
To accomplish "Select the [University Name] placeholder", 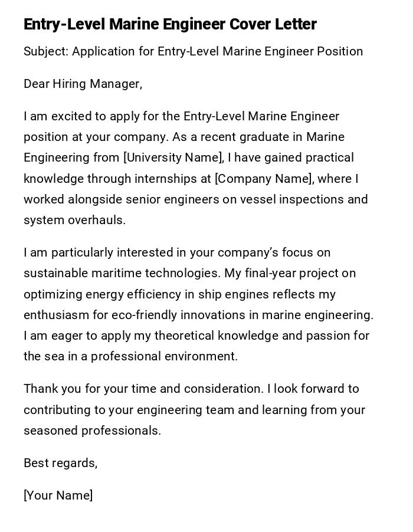I will point(173,157).
